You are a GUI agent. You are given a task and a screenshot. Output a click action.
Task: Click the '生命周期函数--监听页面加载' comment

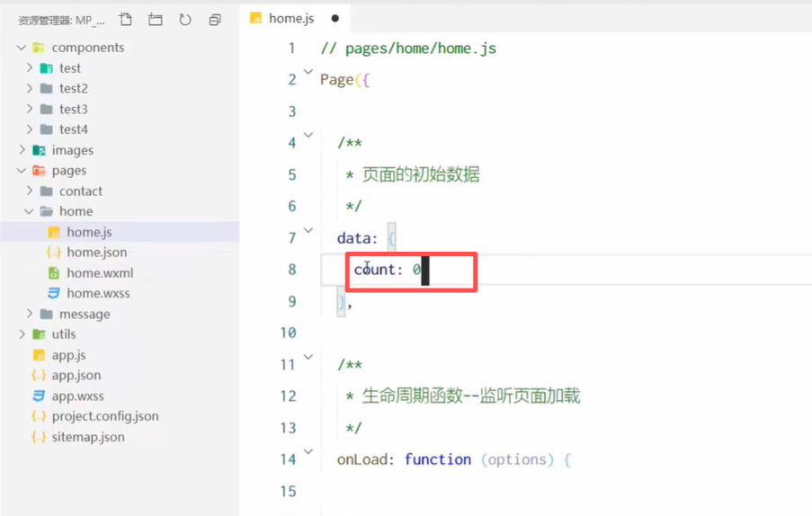click(x=470, y=396)
